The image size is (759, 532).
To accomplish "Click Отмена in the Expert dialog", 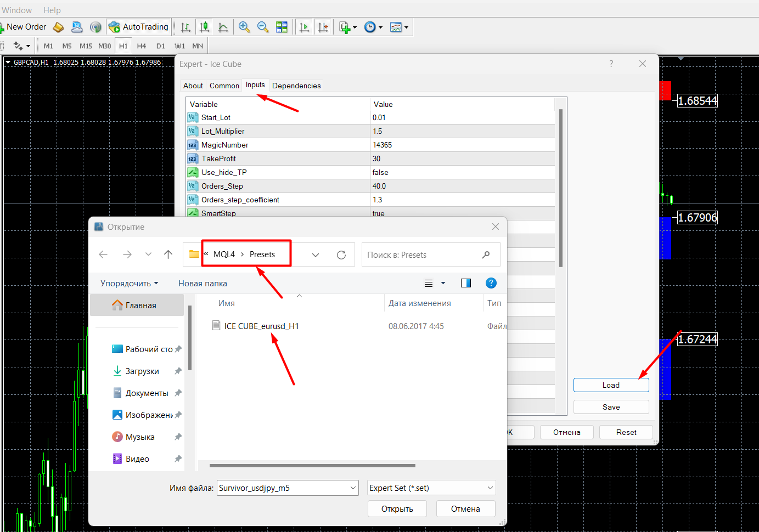I will click(x=567, y=432).
